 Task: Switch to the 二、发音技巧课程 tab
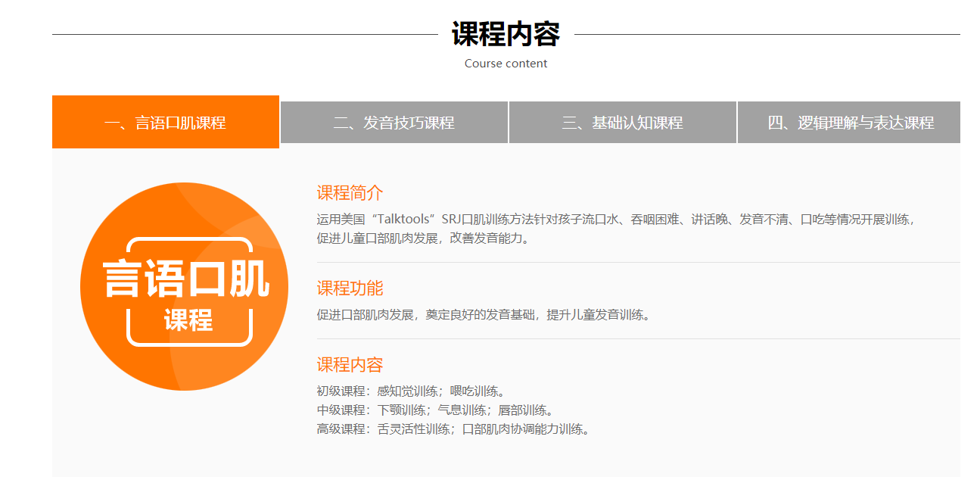tap(394, 123)
